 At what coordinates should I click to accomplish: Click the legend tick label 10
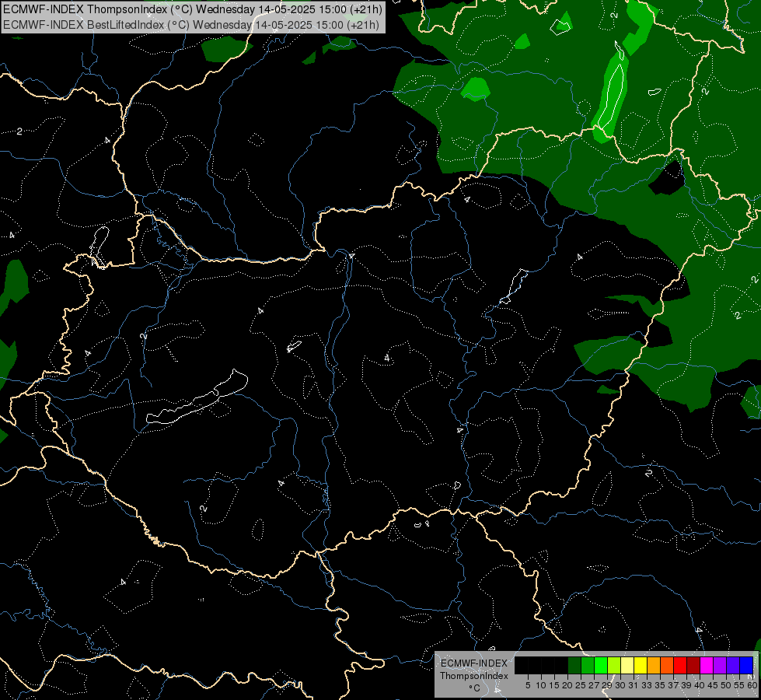[541, 685]
